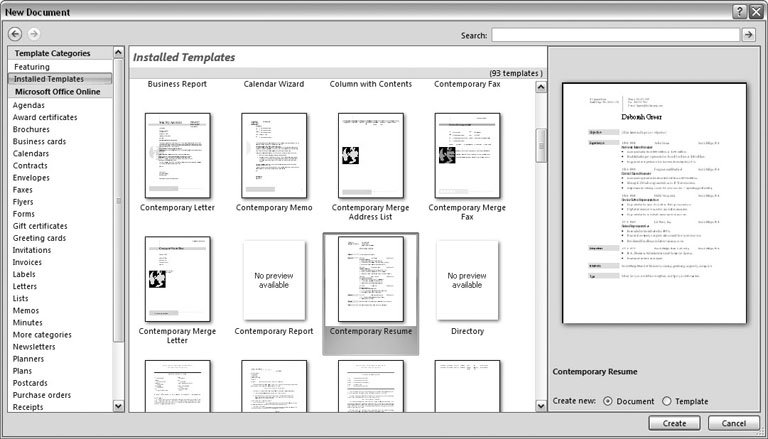
Task: Open the Labels category
Action: [x=24, y=274]
